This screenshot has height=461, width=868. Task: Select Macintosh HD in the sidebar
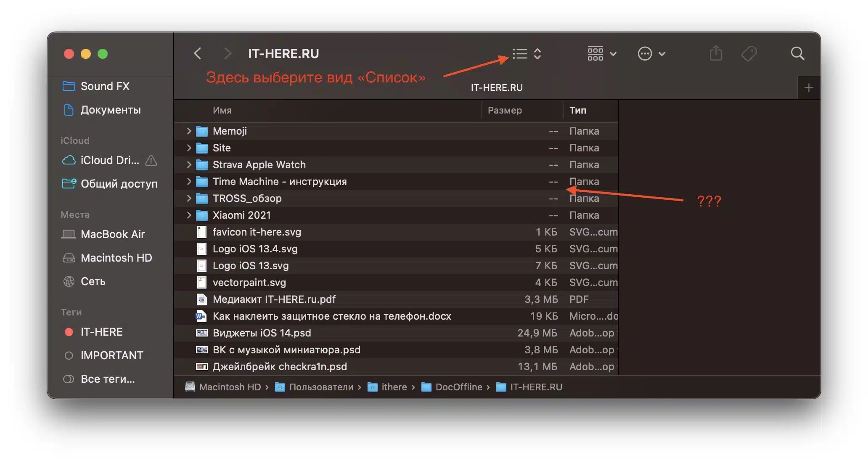pyautogui.click(x=116, y=258)
